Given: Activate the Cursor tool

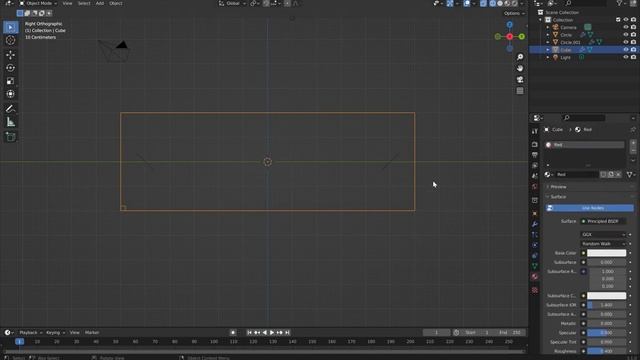Looking at the screenshot, I should [11, 40].
